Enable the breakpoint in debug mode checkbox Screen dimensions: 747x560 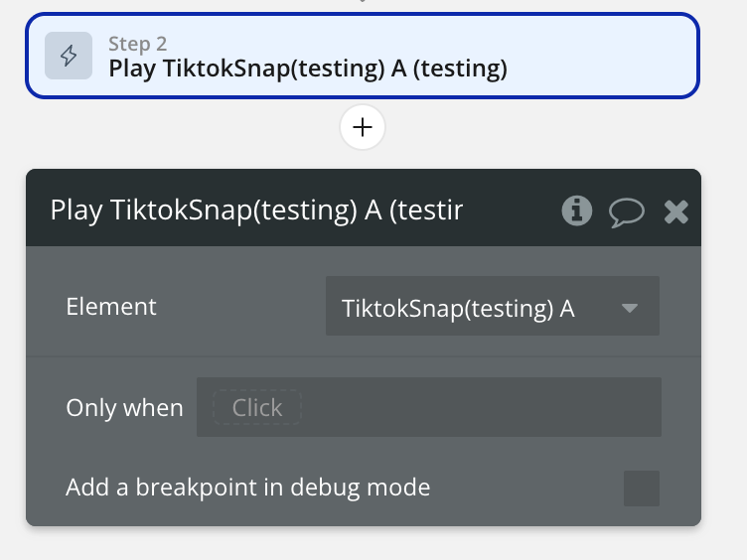641,489
